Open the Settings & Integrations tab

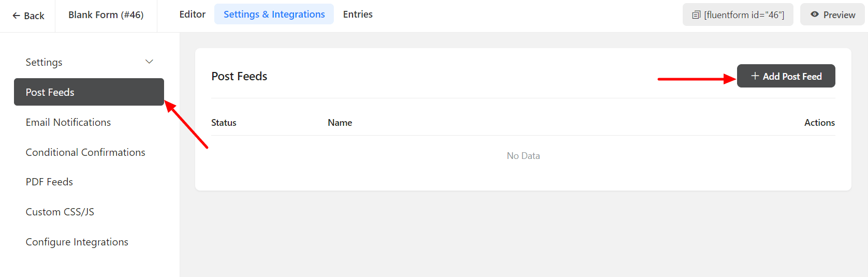[x=274, y=14]
